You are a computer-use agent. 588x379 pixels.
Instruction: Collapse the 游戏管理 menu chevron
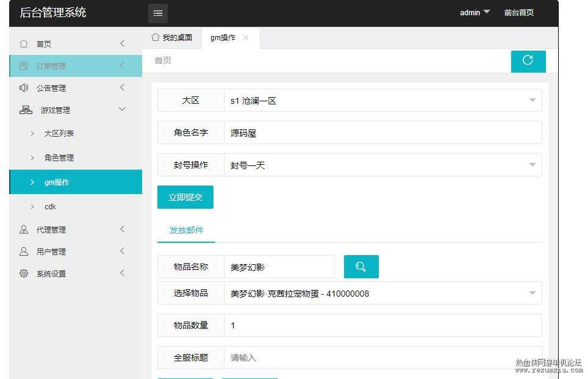point(122,109)
